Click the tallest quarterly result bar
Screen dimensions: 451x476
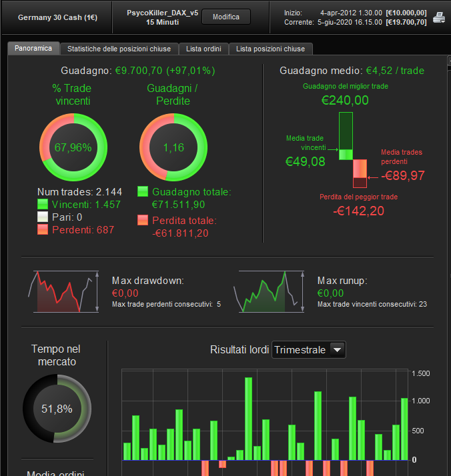(248, 419)
